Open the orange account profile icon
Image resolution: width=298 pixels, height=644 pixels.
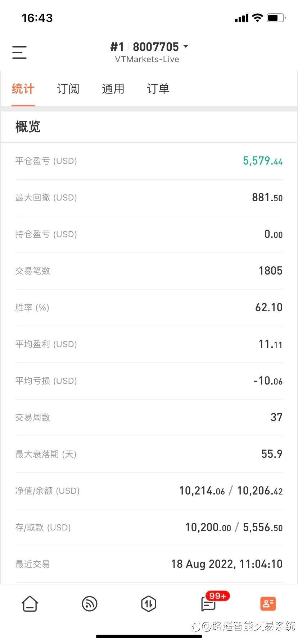268,603
